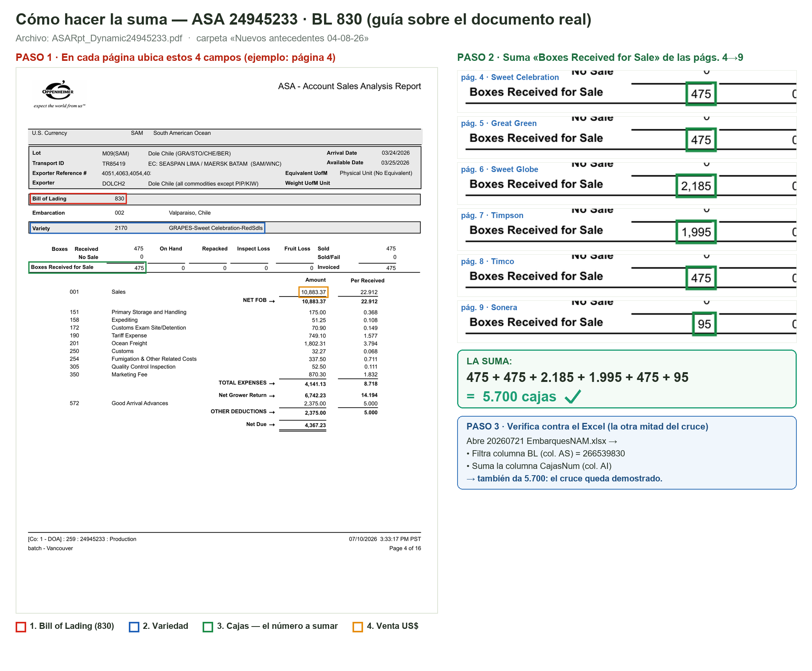Screen dimensions: 812x671
Task: Select the pág. 9 Sonera box value 95
Action: click(704, 324)
